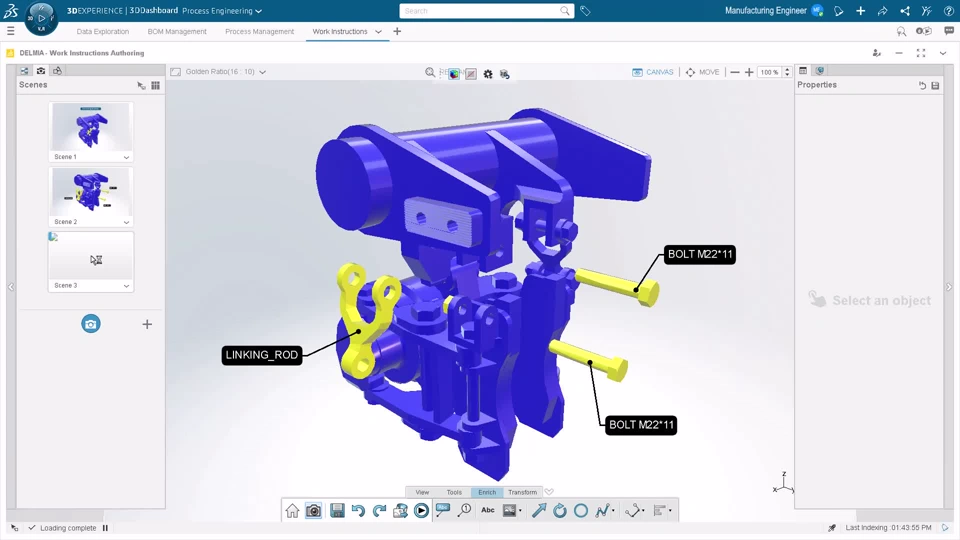The height and width of the screenshot is (540, 960).
Task: Click the 100 % zoom field
Action: tap(770, 72)
